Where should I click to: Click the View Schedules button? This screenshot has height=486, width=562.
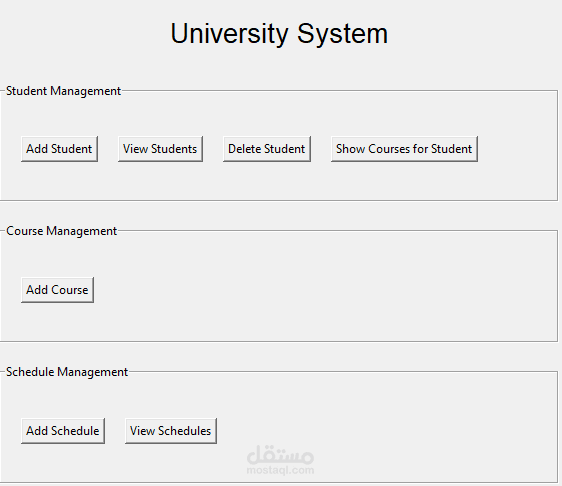[x=171, y=431]
